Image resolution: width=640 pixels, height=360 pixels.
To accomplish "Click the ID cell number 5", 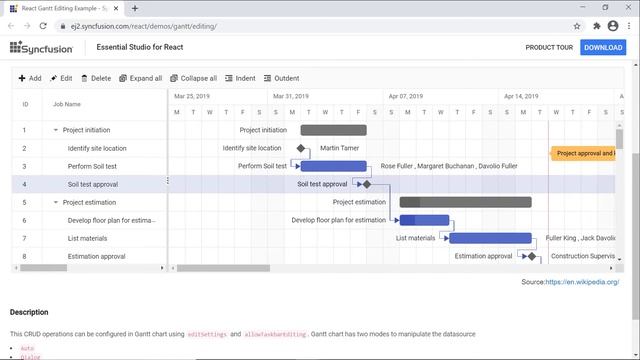I will (24, 202).
